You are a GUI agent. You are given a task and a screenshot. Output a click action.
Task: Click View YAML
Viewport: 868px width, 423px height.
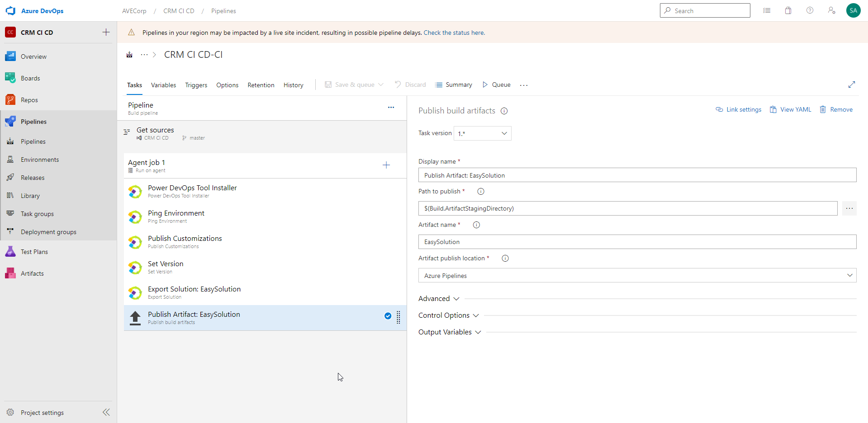790,109
